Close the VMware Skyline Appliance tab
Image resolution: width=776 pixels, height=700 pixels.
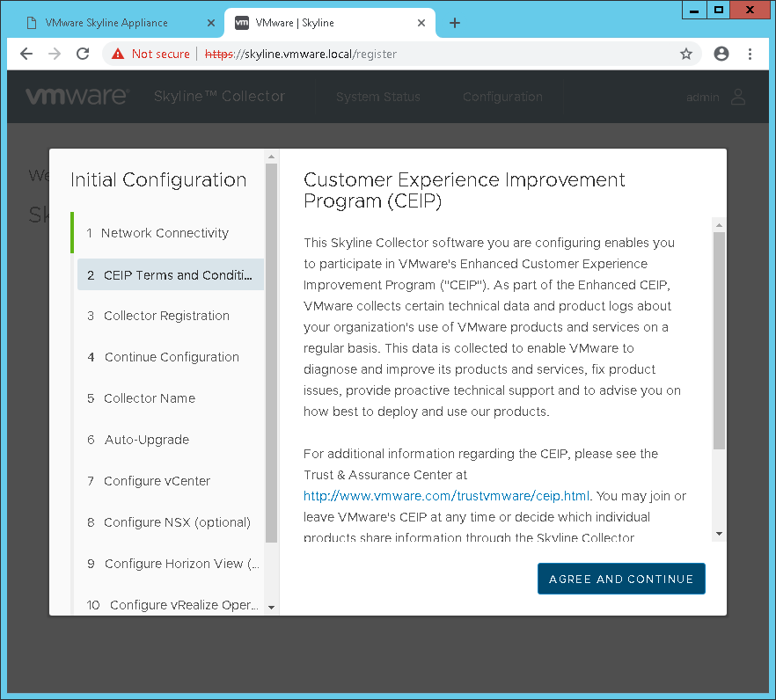(x=211, y=23)
